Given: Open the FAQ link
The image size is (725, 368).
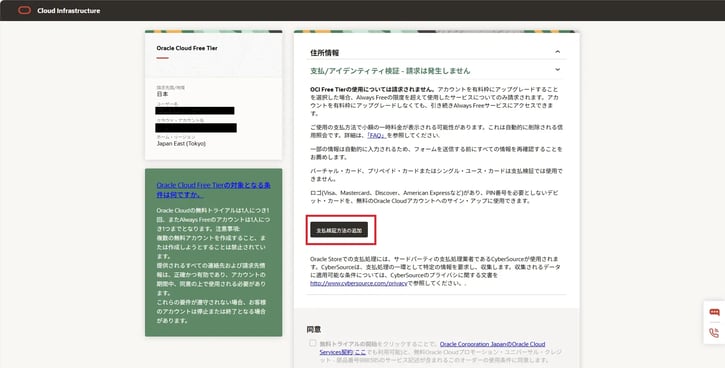Looking at the screenshot, I should 377,135.
